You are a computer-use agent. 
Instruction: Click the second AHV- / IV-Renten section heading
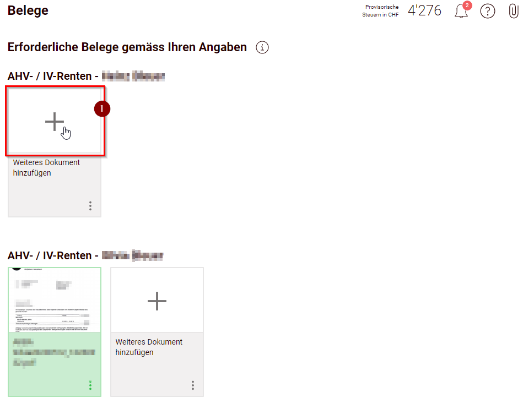(85, 256)
